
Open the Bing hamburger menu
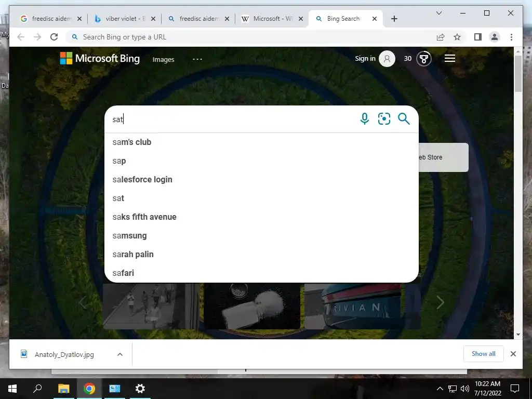[449, 58]
